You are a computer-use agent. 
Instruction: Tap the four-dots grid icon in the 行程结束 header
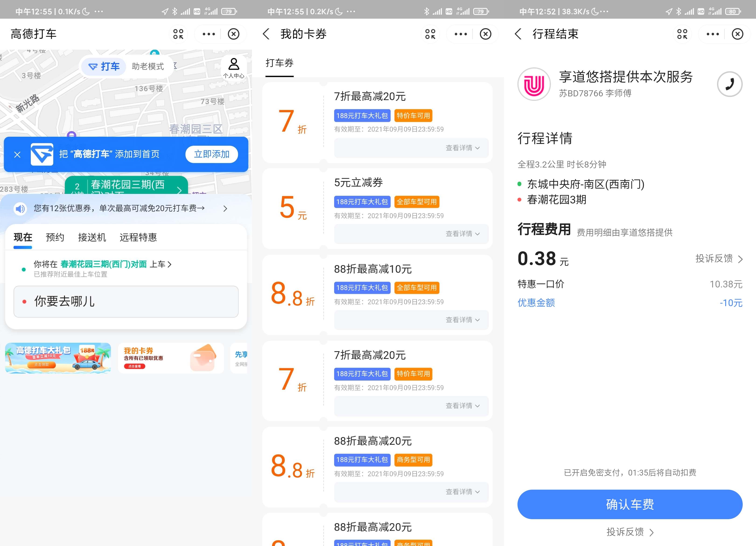(682, 34)
